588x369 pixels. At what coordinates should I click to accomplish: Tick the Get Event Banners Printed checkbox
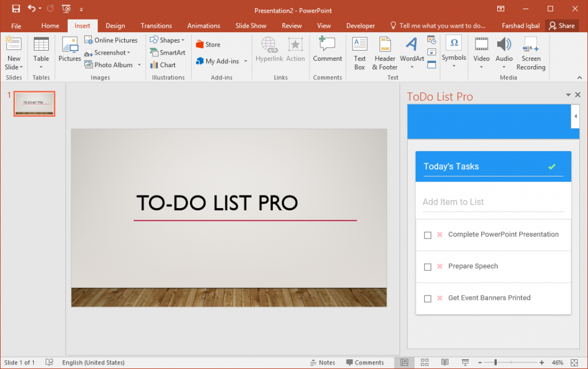click(x=427, y=298)
